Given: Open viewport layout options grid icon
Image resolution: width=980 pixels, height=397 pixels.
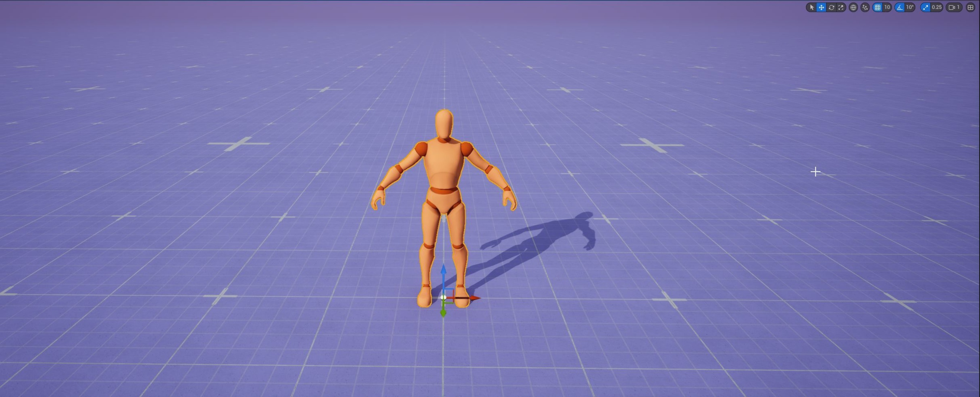Looking at the screenshot, I should (970, 7).
